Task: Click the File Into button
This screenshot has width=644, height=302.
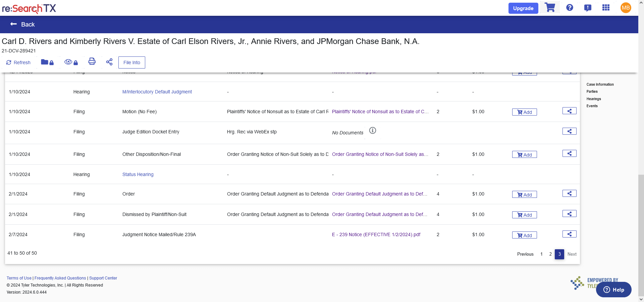Action: pos(132,62)
